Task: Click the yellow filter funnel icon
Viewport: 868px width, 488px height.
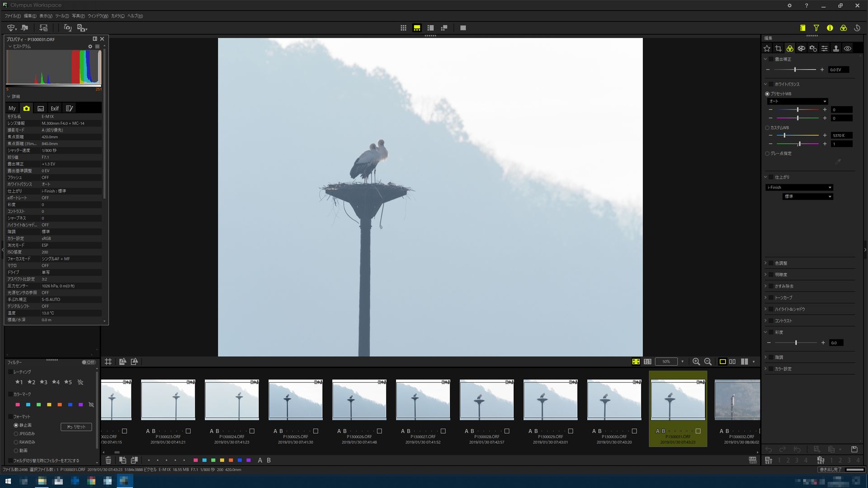Action: pos(816,28)
